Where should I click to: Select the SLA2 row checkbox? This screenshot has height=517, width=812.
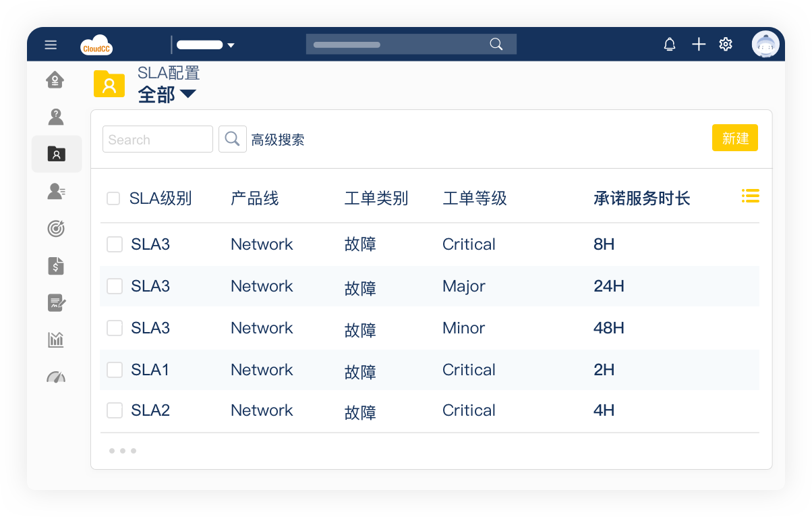point(115,410)
